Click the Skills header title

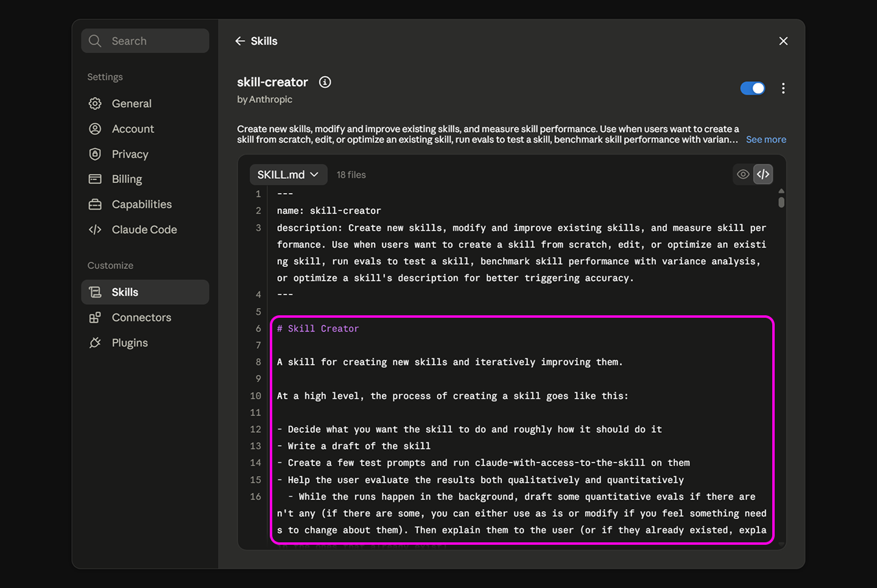point(264,41)
